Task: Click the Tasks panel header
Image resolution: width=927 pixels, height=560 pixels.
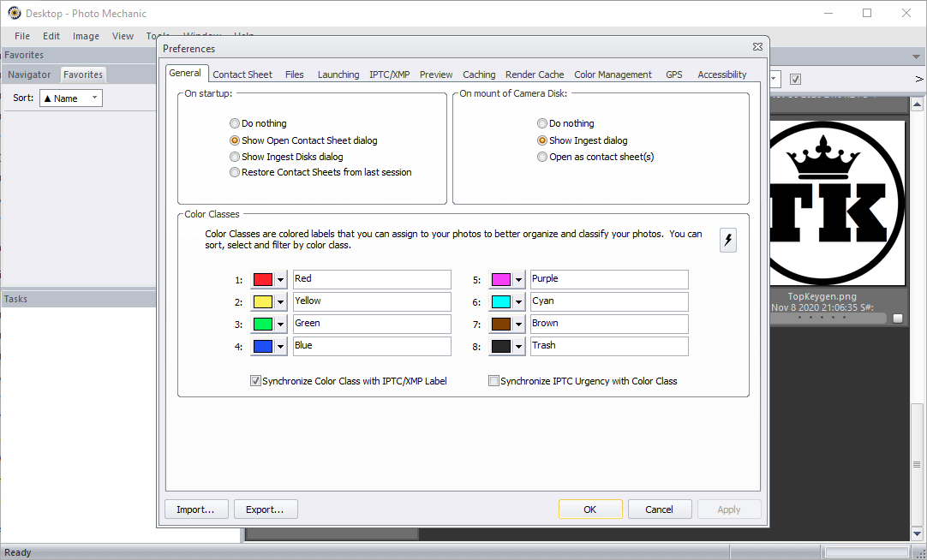Action: point(78,299)
